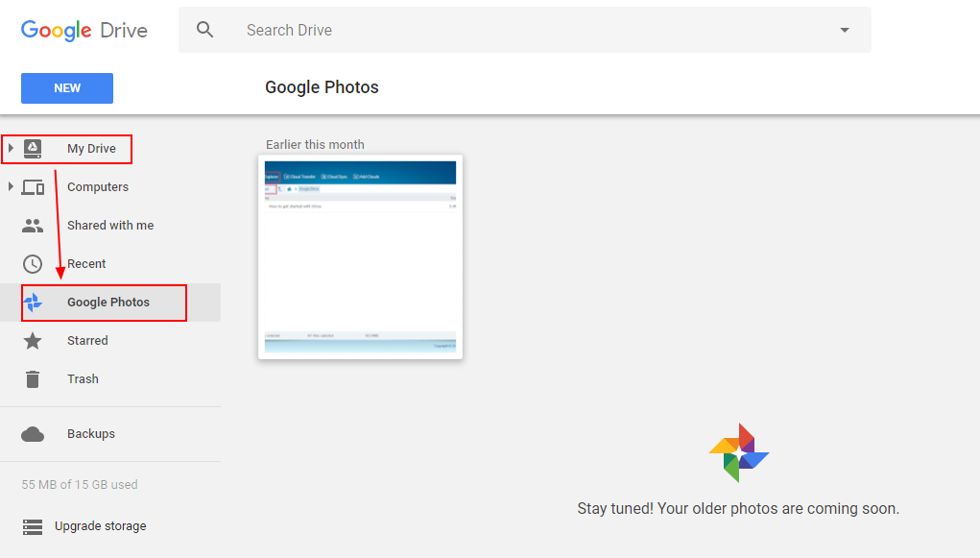Click the NEW button
Image resolution: width=980 pixels, height=558 pixels.
[x=66, y=87]
